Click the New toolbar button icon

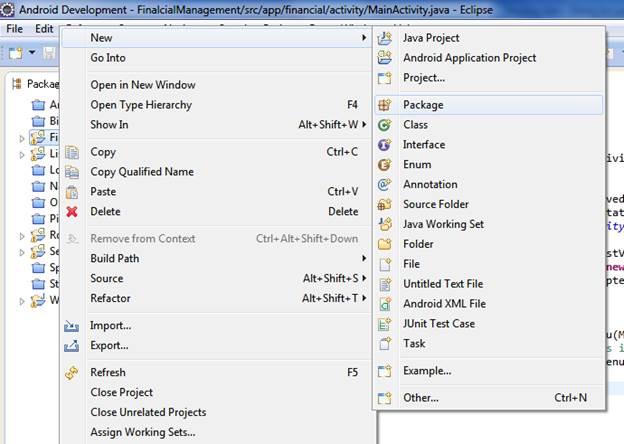(16, 53)
